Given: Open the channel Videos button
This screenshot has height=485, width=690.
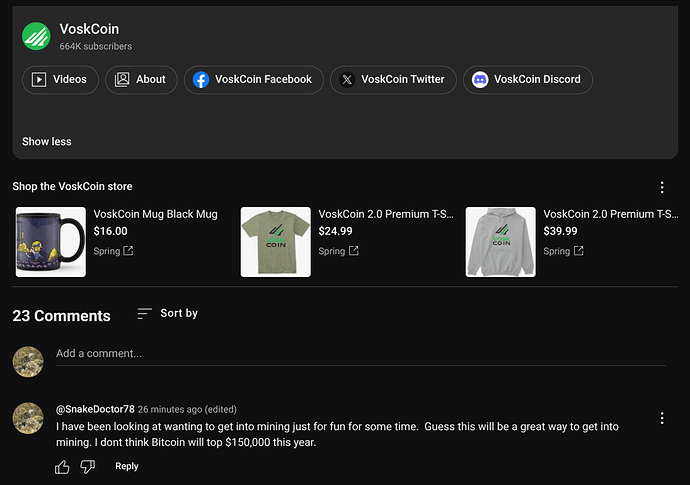Looking at the screenshot, I should coord(60,80).
